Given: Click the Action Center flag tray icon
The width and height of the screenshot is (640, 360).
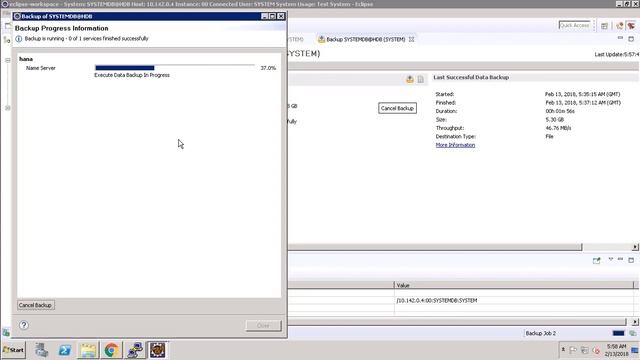Looking at the screenshot, I should point(573,350).
